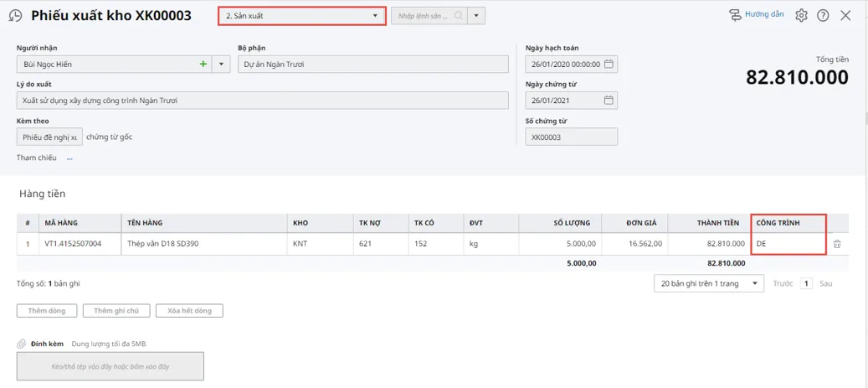Open calendar for Ngày hạch toán
868x388 pixels.
point(609,64)
